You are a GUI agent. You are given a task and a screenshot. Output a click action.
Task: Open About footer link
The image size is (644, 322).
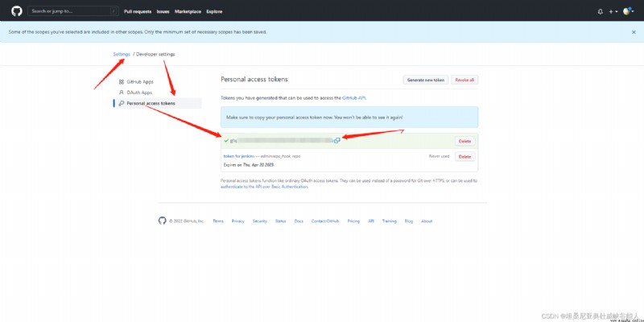[427, 221]
